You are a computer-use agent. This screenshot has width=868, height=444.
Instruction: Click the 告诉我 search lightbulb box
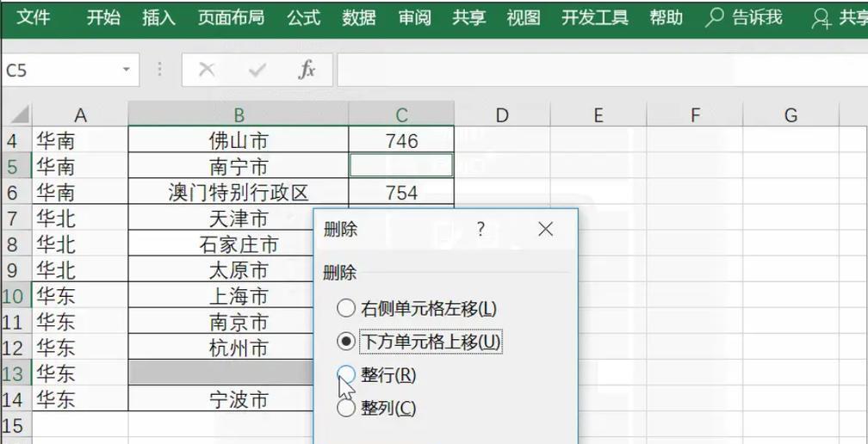pos(743,18)
